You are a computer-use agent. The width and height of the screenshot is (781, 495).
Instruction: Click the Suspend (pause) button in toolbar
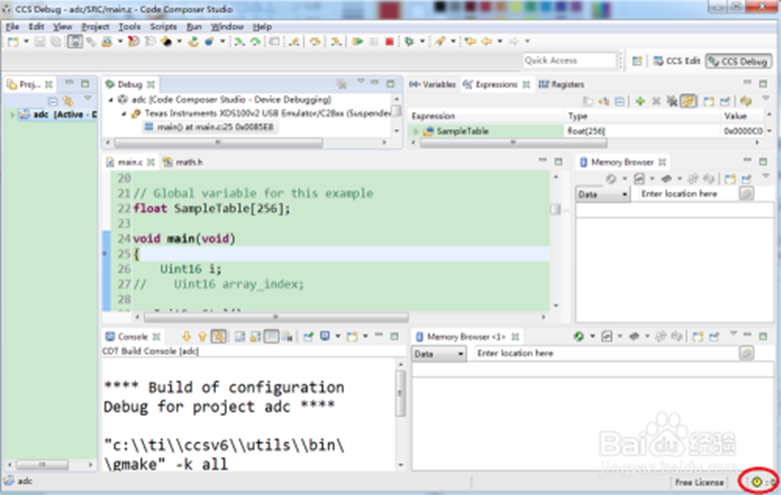tap(373, 42)
